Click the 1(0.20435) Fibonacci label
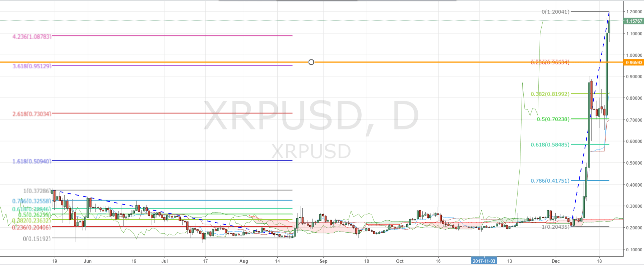This screenshot has width=644, height=265. point(555,227)
